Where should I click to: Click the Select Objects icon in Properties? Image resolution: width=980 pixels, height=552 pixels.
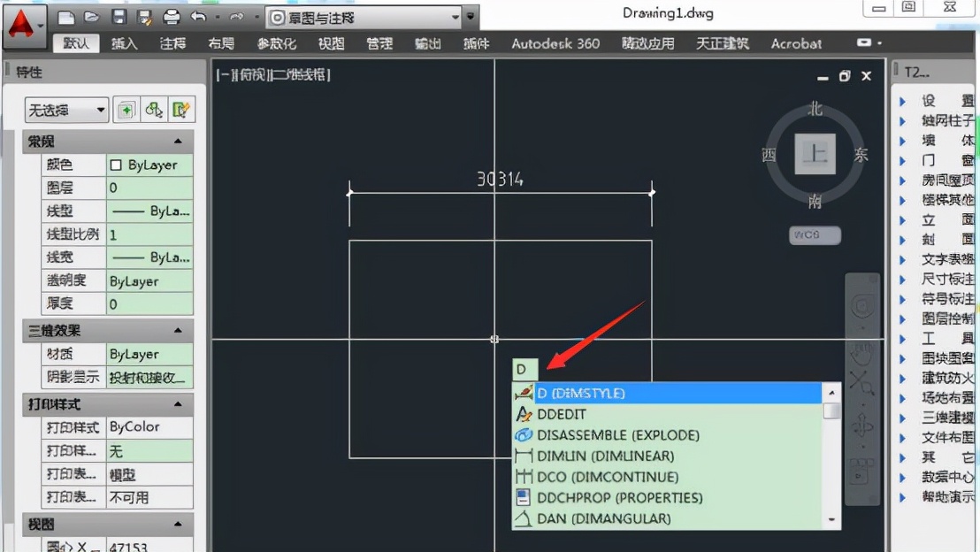point(154,110)
